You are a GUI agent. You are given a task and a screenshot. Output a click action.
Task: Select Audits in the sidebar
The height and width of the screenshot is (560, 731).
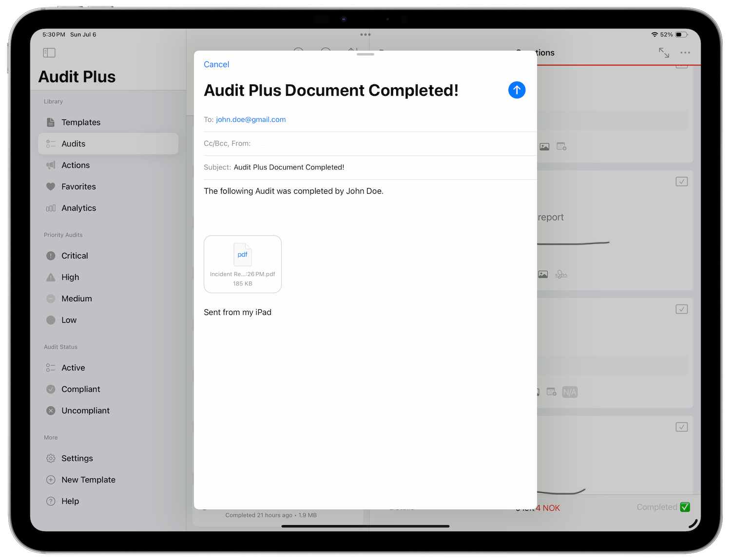point(108,144)
